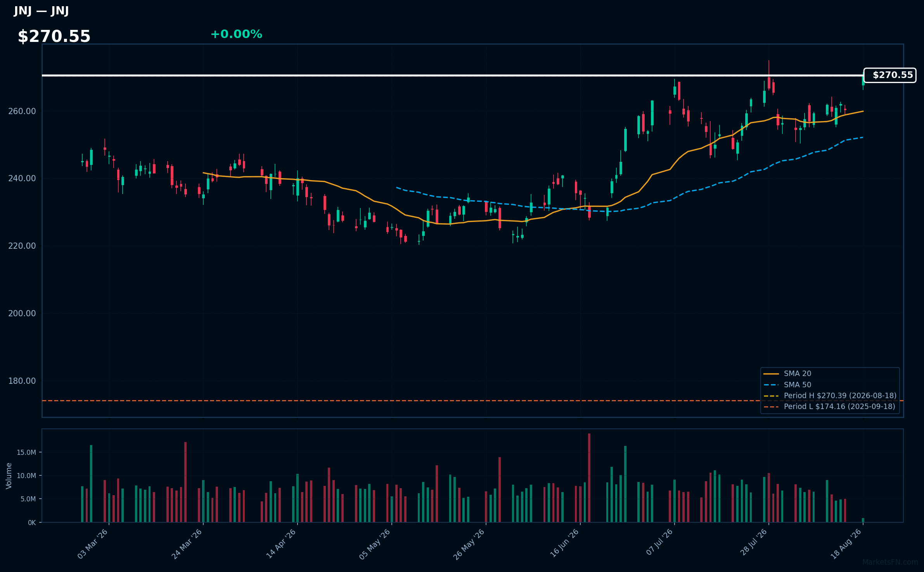Click the +0.00% change indicator
The image size is (924, 572).
click(236, 34)
